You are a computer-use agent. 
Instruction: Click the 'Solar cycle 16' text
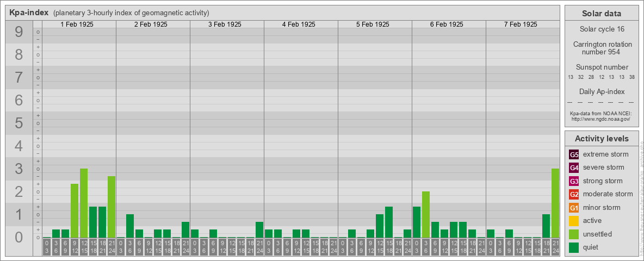[602, 29]
